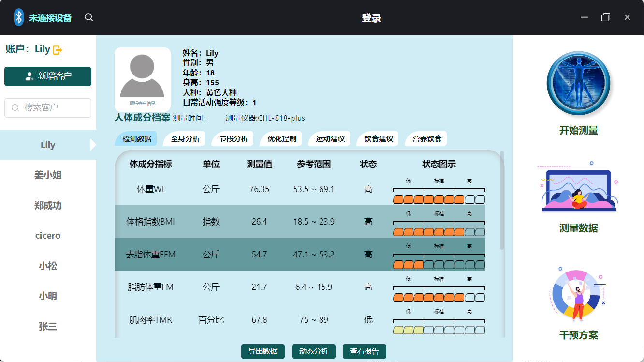Screen dimensions: 644x362
Task: Click the measured value 54.7
Action: [x=260, y=254]
